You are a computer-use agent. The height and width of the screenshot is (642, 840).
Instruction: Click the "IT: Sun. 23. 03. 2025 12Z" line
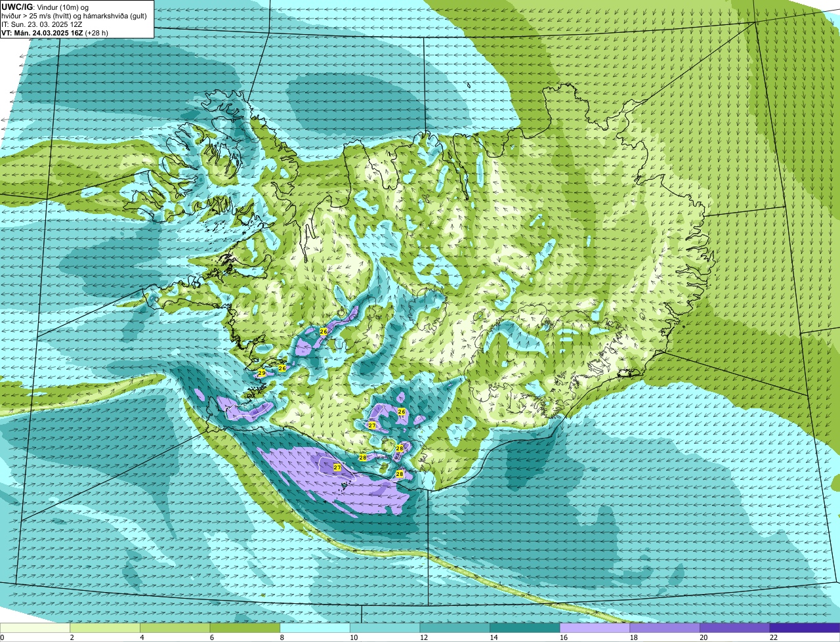(x=42, y=24)
